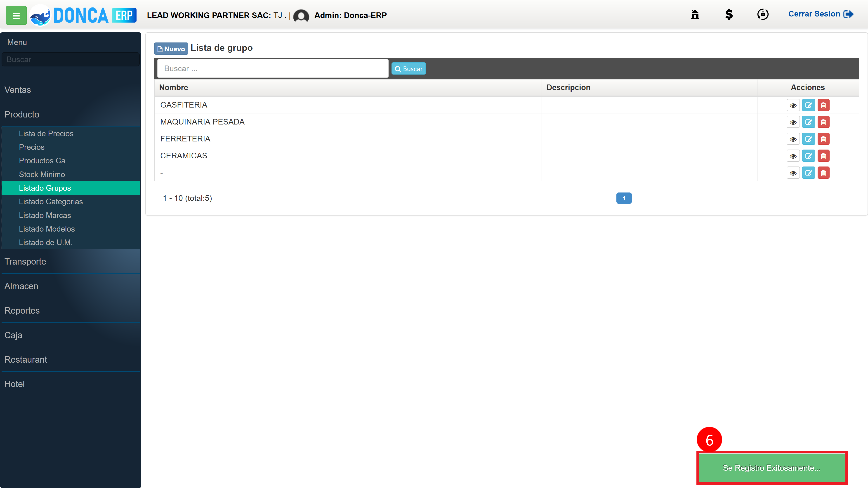This screenshot has height=488, width=868.
Task: Click Cerrar Sesion logout link
Action: [x=821, y=14]
